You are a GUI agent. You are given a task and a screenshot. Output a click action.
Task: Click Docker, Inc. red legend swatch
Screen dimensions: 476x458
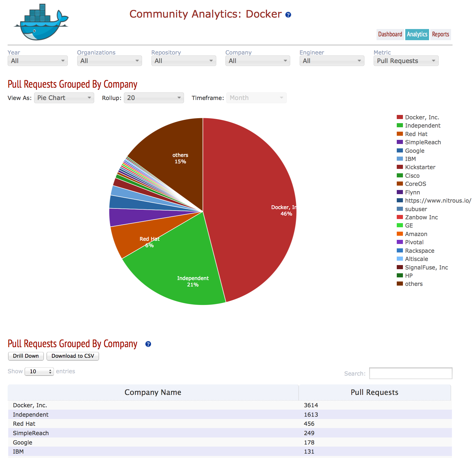pos(400,117)
